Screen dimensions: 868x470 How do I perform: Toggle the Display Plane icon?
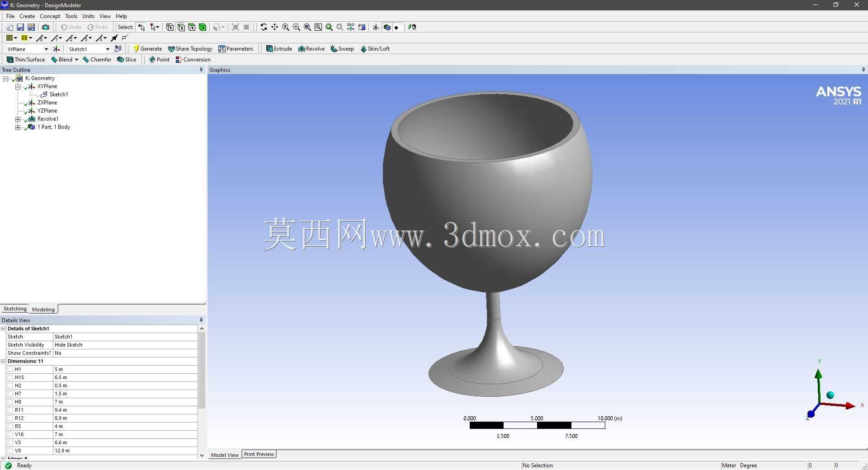click(376, 27)
